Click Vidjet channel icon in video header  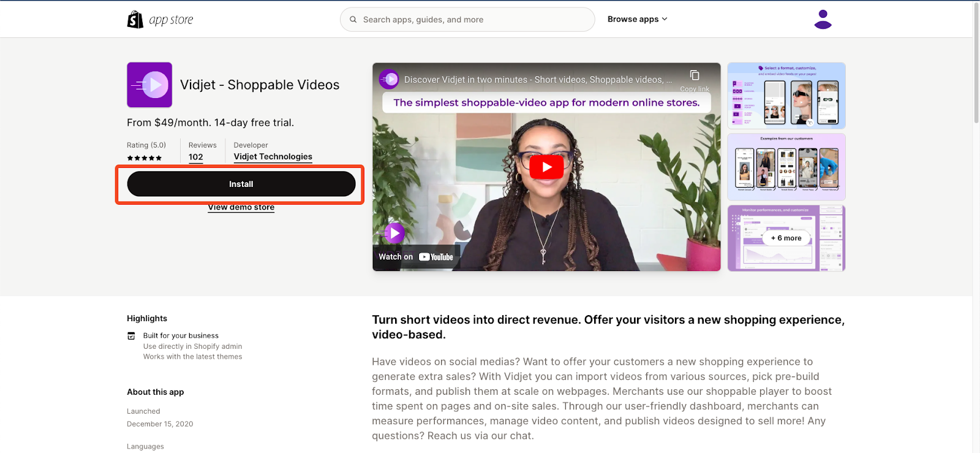tap(390, 79)
